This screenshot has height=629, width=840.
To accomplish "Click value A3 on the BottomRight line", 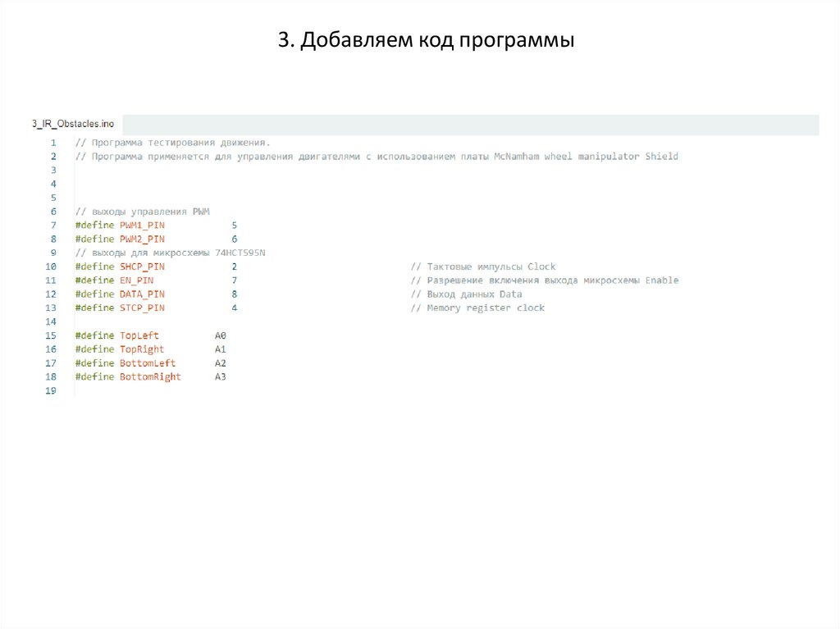I will [220, 376].
